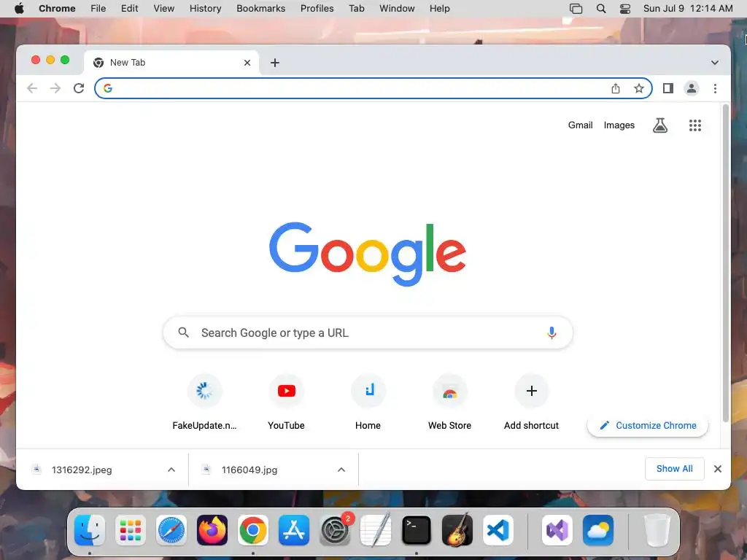Click the page vertical scrollbar
Image resolution: width=747 pixels, height=560 pixels.
726,262
